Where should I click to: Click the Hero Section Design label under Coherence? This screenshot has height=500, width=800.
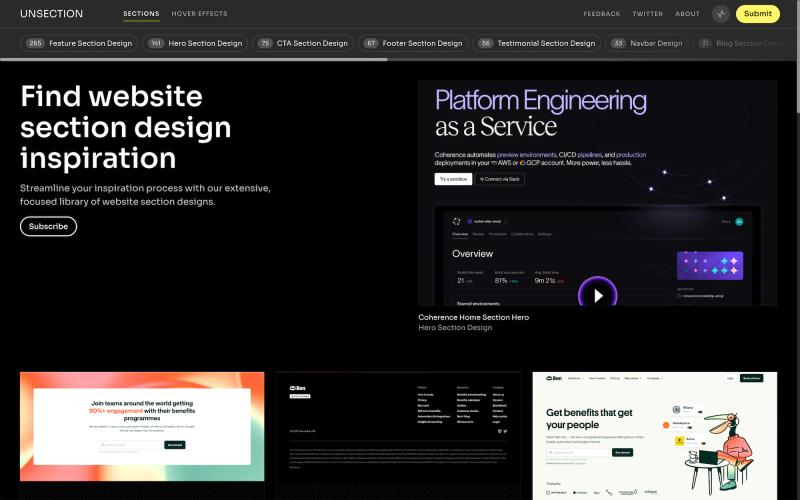coord(455,328)
